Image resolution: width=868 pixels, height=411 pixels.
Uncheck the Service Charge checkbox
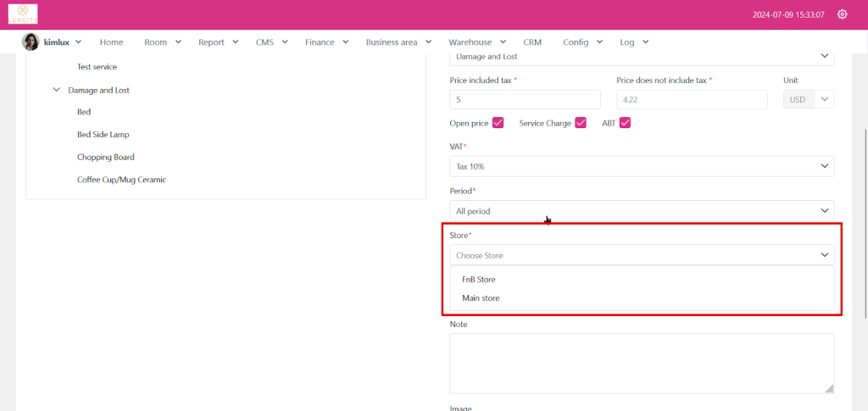click(x=581, y=123)
